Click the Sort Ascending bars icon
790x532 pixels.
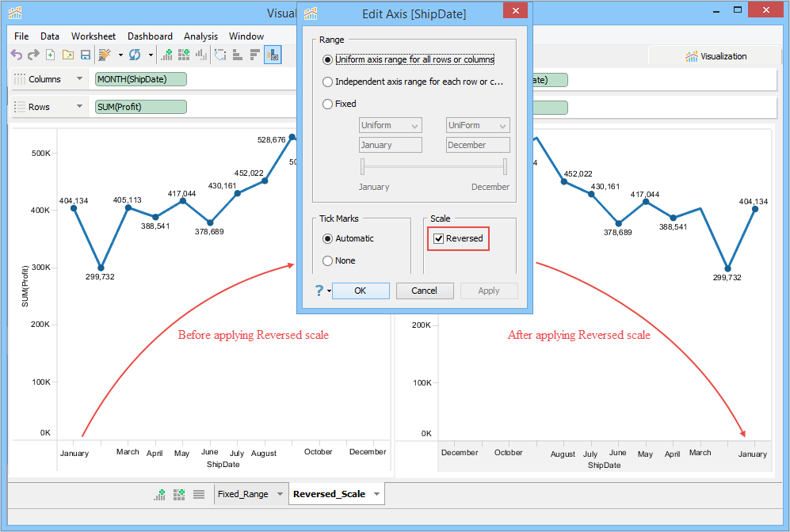[238, 55]
